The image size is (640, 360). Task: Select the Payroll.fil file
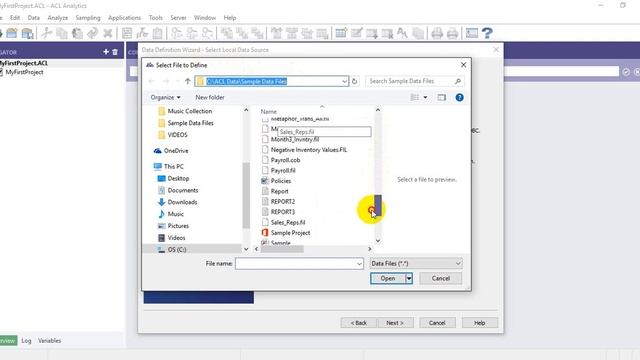point(283,170)
